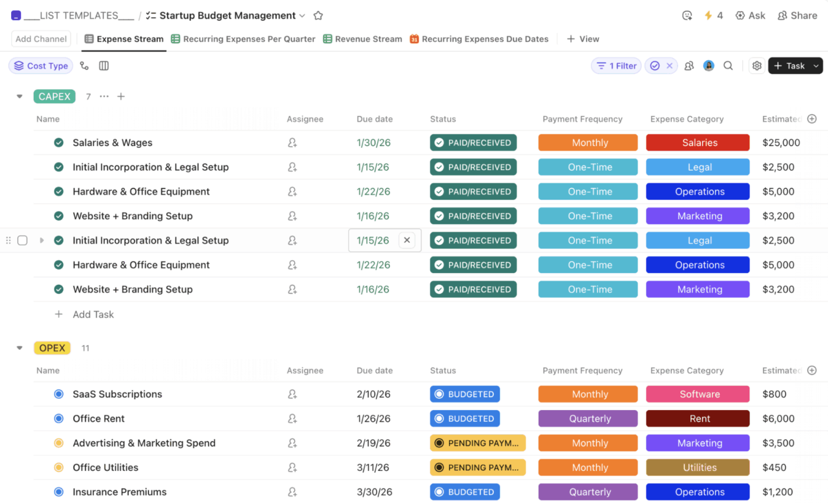Viewport: 828px width, 504px height.
Task: Click the user avatar in the toolbar
Action: click(709, 66)
